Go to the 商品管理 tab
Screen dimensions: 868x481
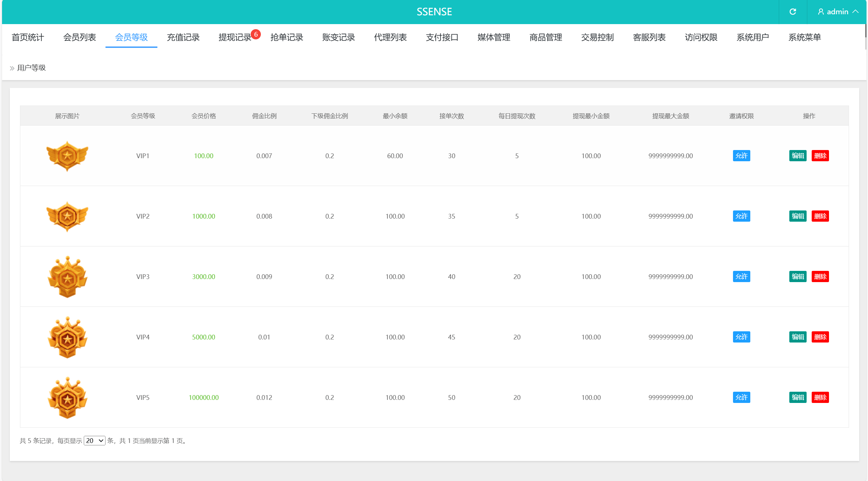pos(545,37)
